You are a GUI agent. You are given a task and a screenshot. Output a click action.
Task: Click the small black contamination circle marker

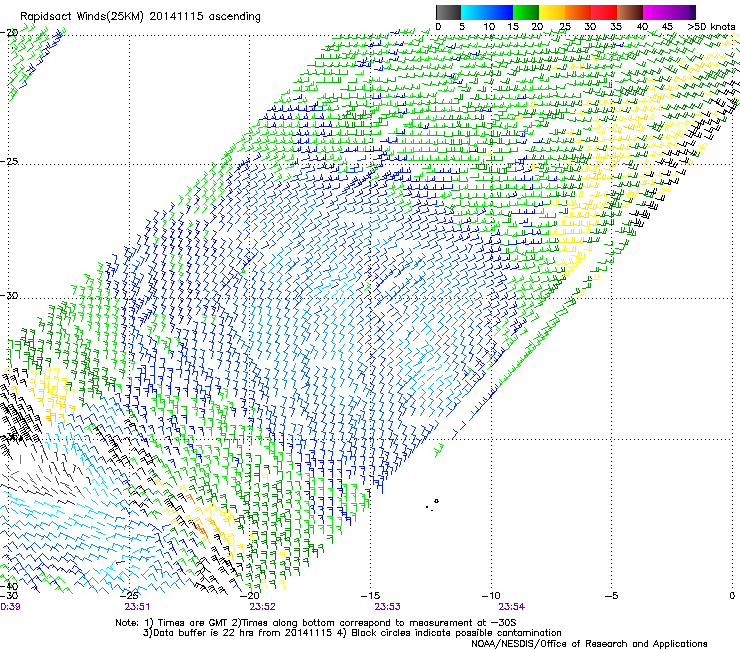437,501
